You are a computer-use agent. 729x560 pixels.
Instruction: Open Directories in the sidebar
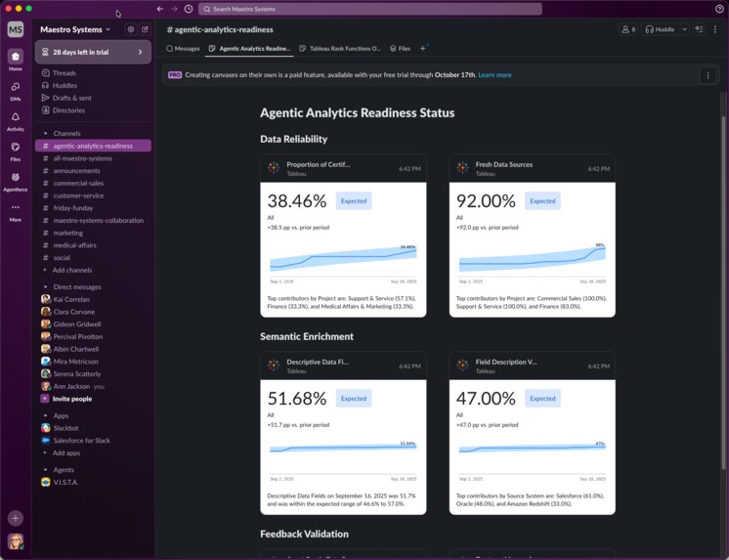(93, 110)
